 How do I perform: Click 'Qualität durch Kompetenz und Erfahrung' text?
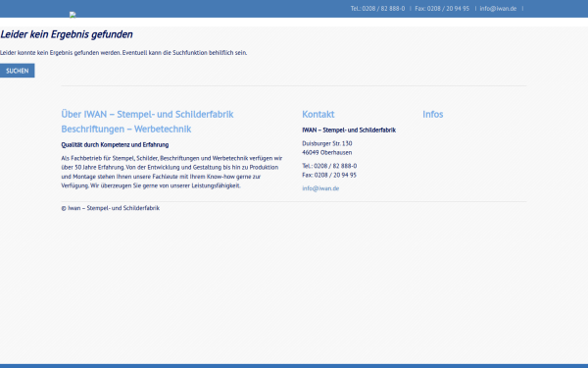[115, 144]
